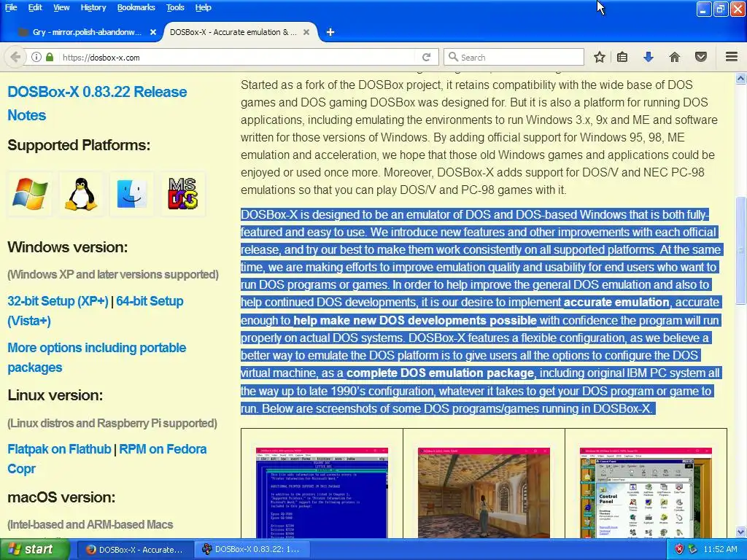747x560 pixels.
Task: Click the macOS Finder face icon
Action: [x=132, y=194]
